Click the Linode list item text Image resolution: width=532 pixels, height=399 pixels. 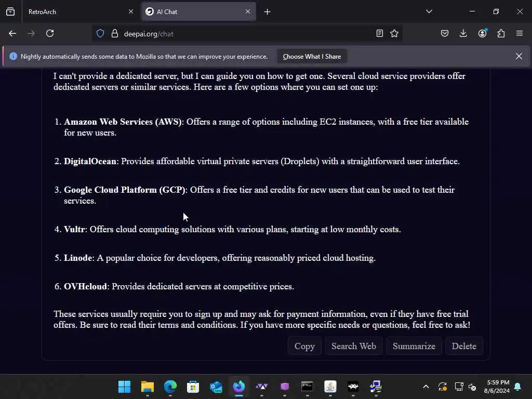(220, 258)
